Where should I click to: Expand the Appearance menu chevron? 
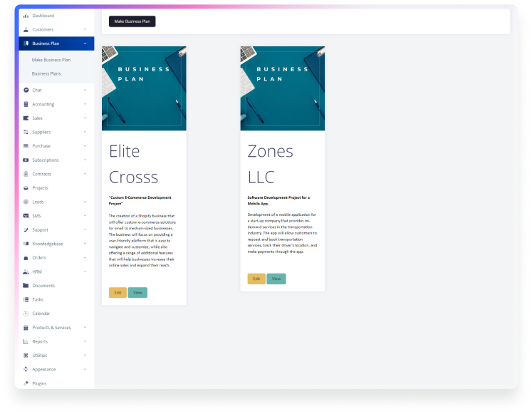[x=85, y=370]
